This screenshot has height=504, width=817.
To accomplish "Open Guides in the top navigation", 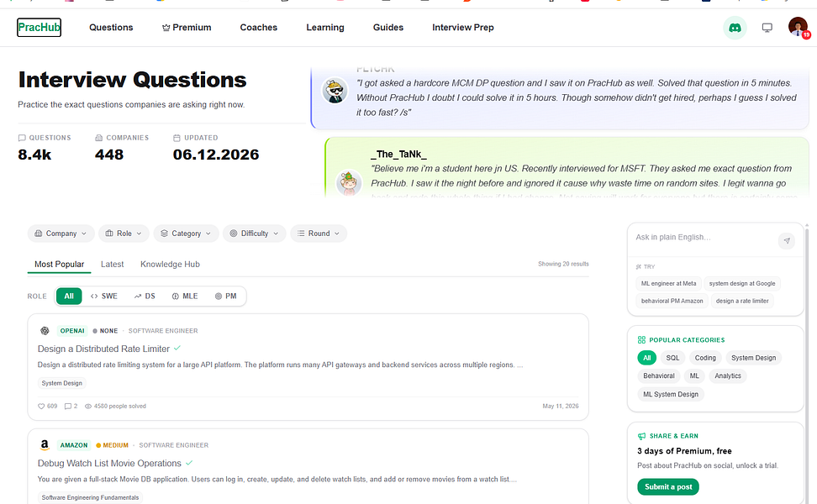I will tap(388, 27).
